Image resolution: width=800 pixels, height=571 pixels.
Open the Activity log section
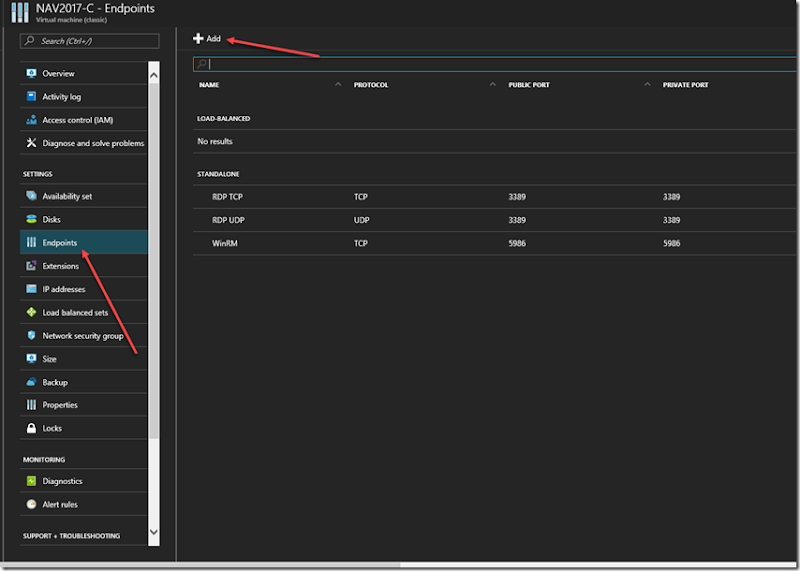pyautogui.click(x=84, y=96)
